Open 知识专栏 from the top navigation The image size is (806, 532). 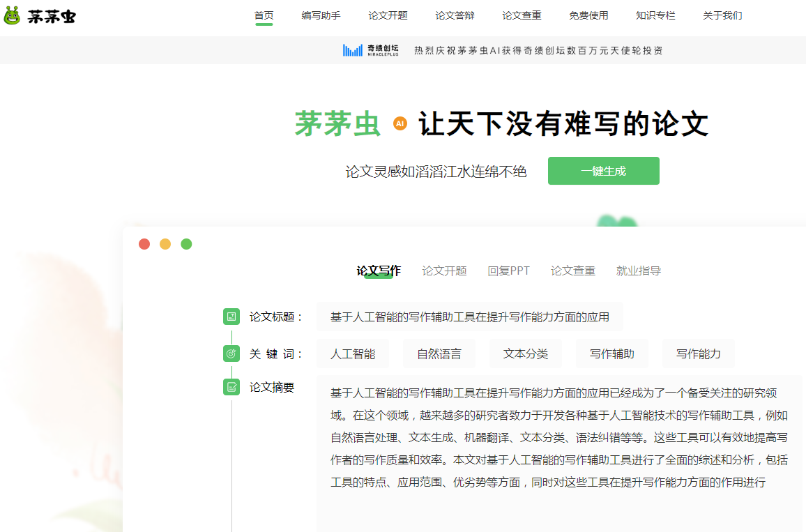[655, 15]
